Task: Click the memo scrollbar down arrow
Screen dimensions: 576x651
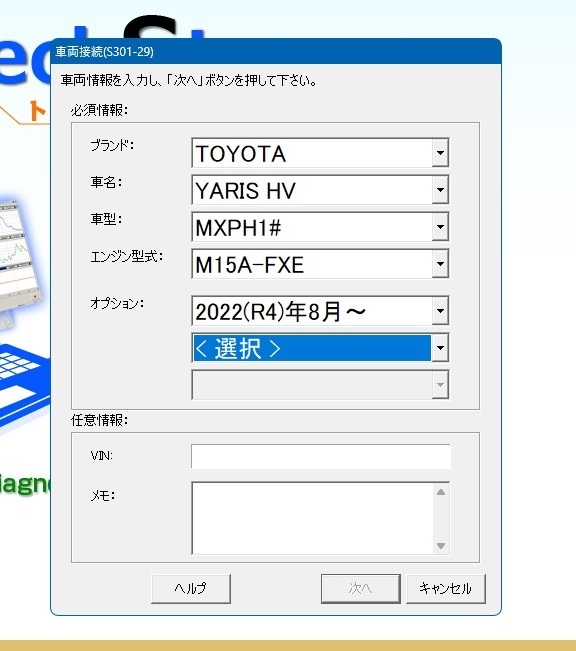Action: point(441,546)
